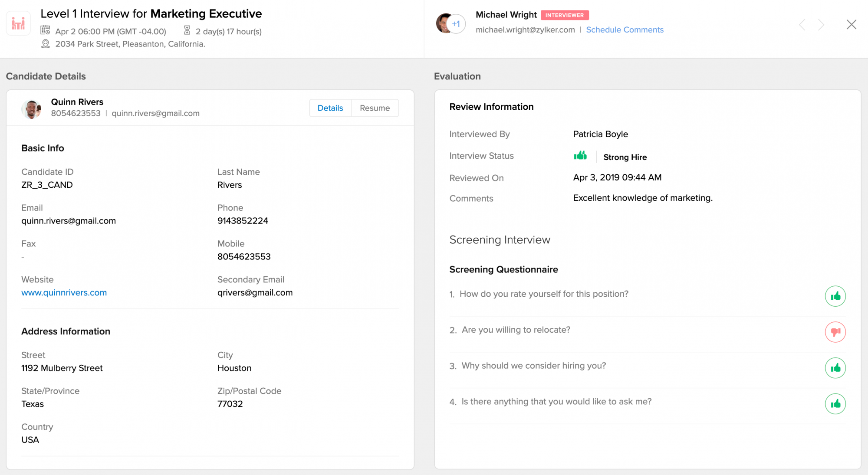This screenshot has width=868, height=475.
Task: Select the Details tab
Action: pos(330,108)
